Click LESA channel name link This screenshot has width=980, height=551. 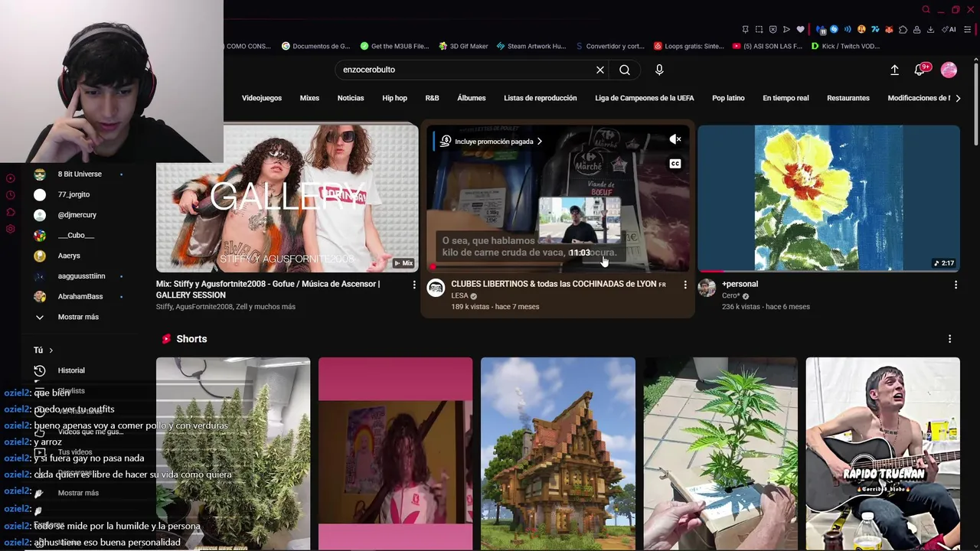coord(459,296)
